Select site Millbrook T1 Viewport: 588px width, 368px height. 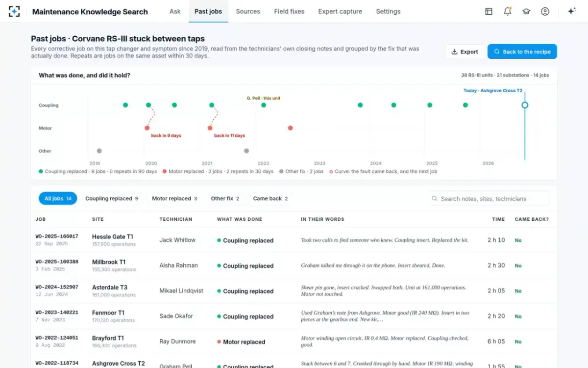[109, 262]
